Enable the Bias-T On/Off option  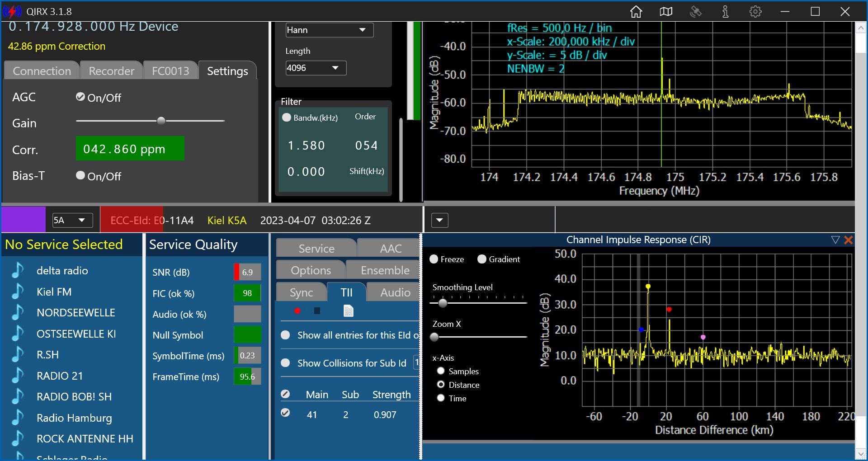coord(80,176)
